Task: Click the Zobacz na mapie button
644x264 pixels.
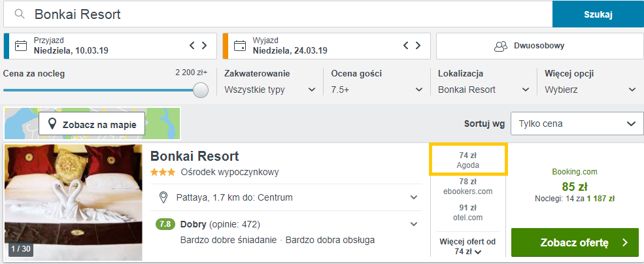Action: [x=92, y=124]
